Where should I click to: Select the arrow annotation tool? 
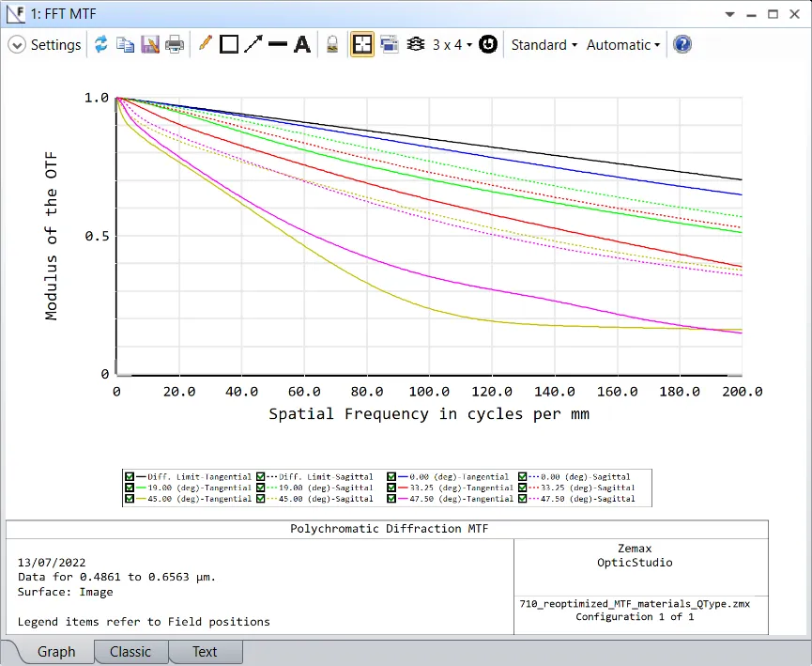253,44
